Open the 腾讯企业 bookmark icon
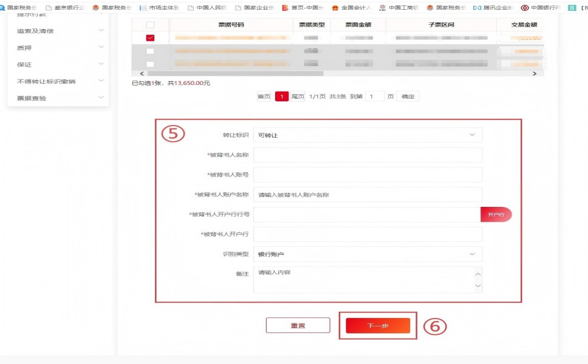The width and height of the screenshot is (588, 364). [477, 8]
